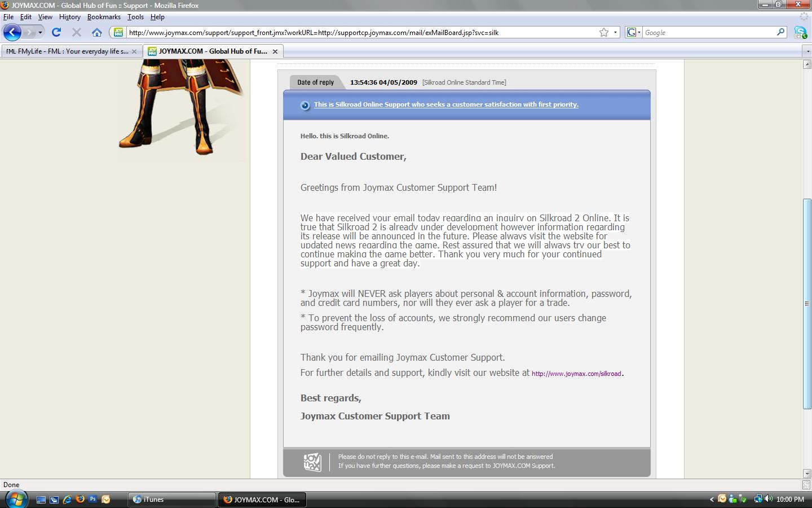The height and width of the screenshot is (508, 812).
Task: Bookmark this page with the star
Action: (604, 32)
